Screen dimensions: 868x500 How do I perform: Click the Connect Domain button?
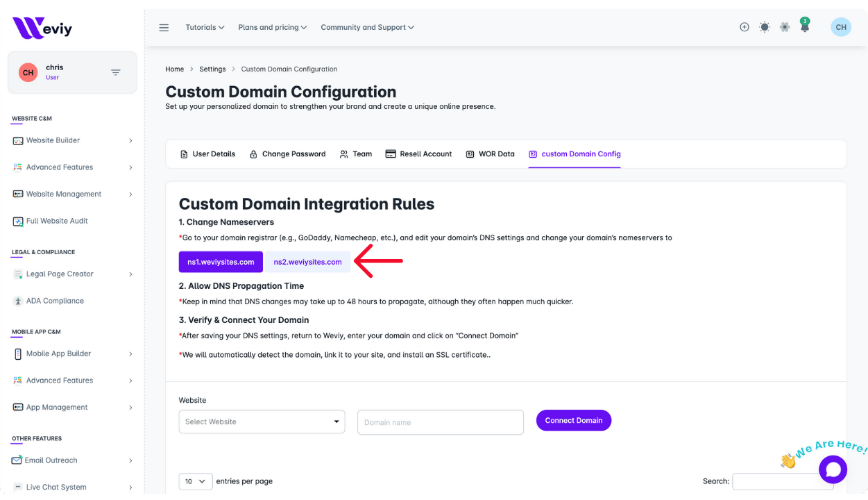coord(573,420)
